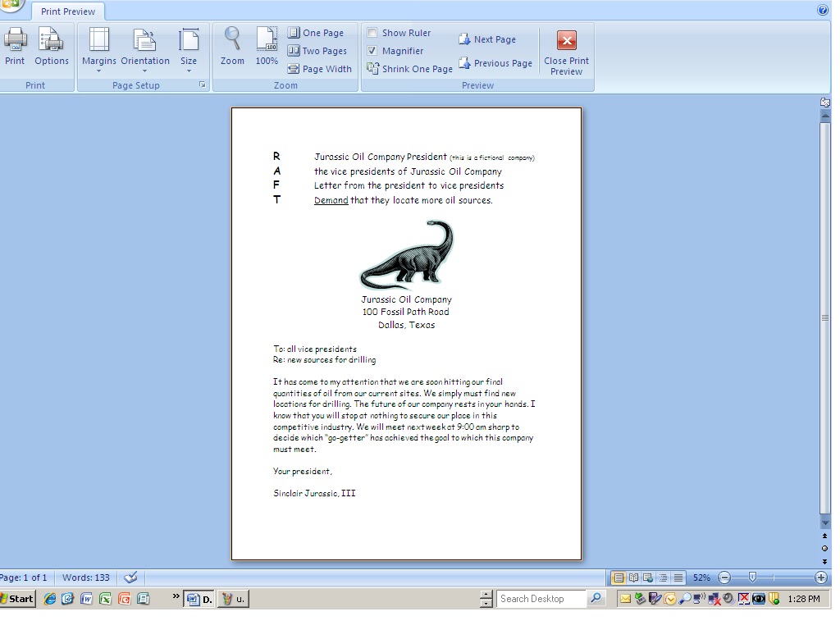Screen dimensions: 840x630
Task: Open the Windows Start menu
Action: click(x=18, y=599)
